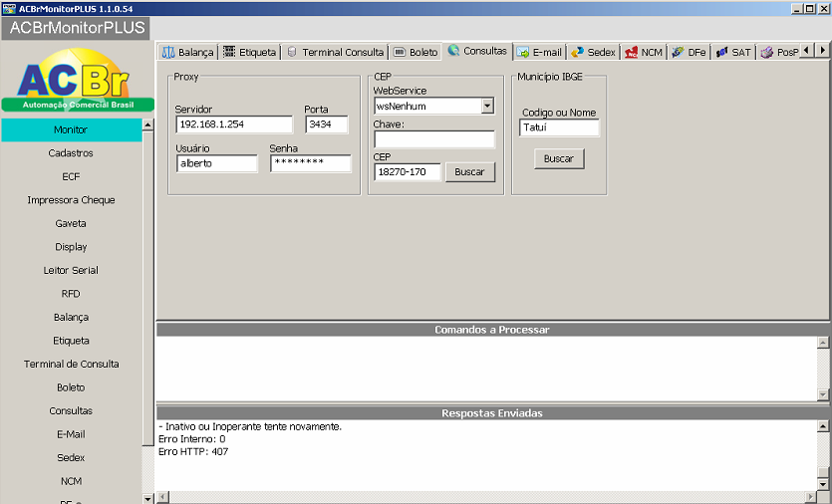
Task: Click the Sedex tab icon
Action: click(577, 52)
